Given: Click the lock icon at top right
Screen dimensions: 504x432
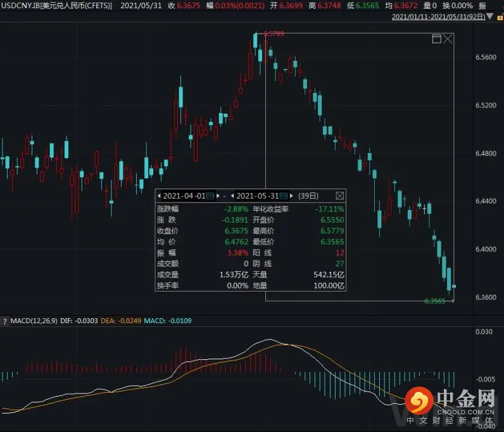Looking at the screenshot, I should coord(498,16).
